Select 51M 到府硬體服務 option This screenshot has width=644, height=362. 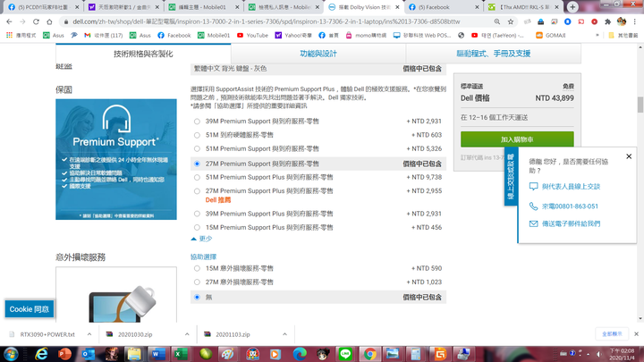click(x=197, y=135)
